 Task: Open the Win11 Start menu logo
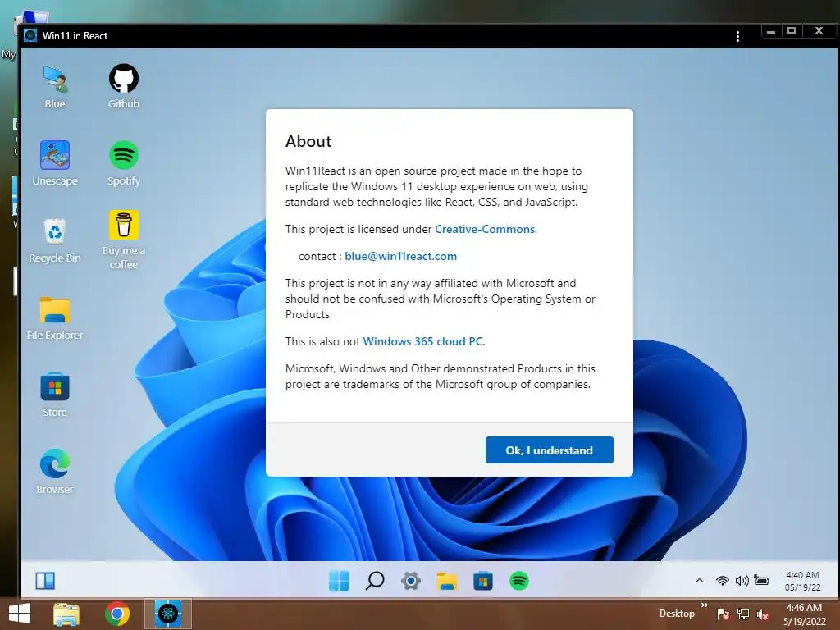coord(339,581)
